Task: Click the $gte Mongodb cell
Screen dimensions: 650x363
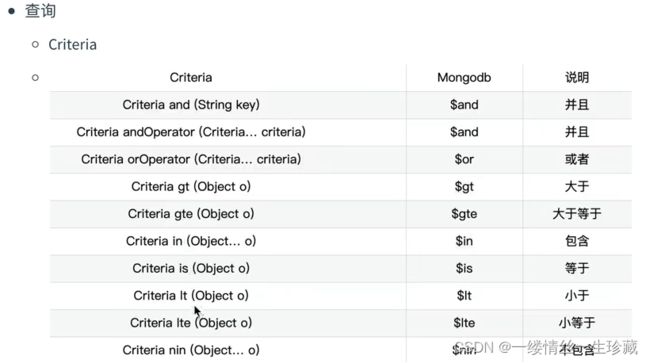Action: tap(464, 214)
